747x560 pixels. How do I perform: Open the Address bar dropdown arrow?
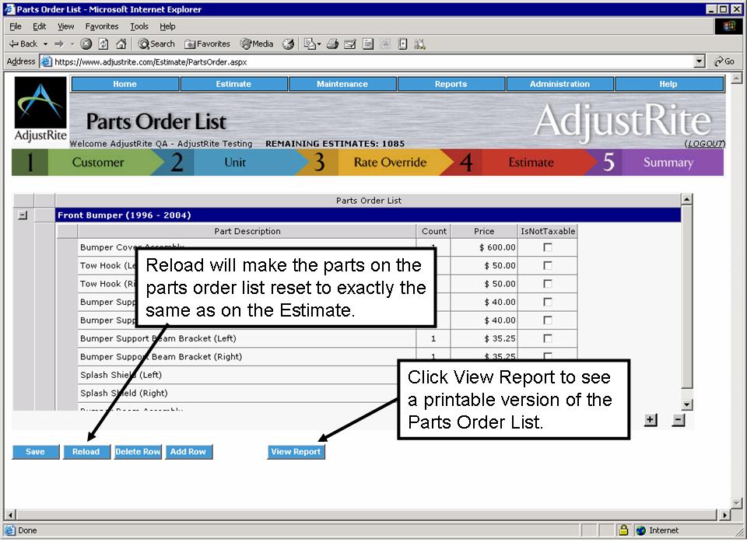pyautogui.click(x=699, y=61)
